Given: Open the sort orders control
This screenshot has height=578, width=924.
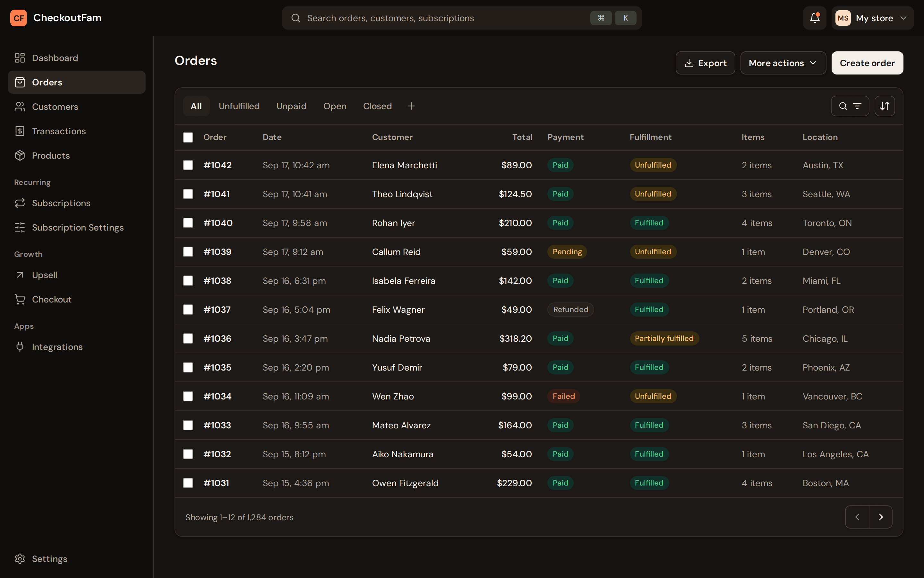Looking at the screenshot, I should pyautogui.click(x=885, y=106).
